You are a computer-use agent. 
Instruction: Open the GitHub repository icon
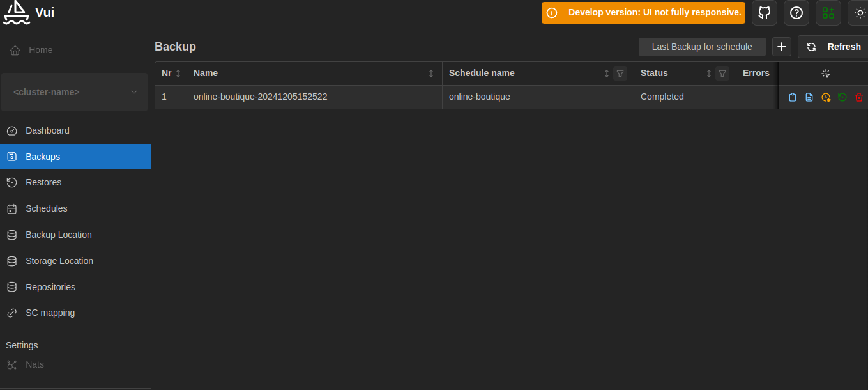coord(764,13)
